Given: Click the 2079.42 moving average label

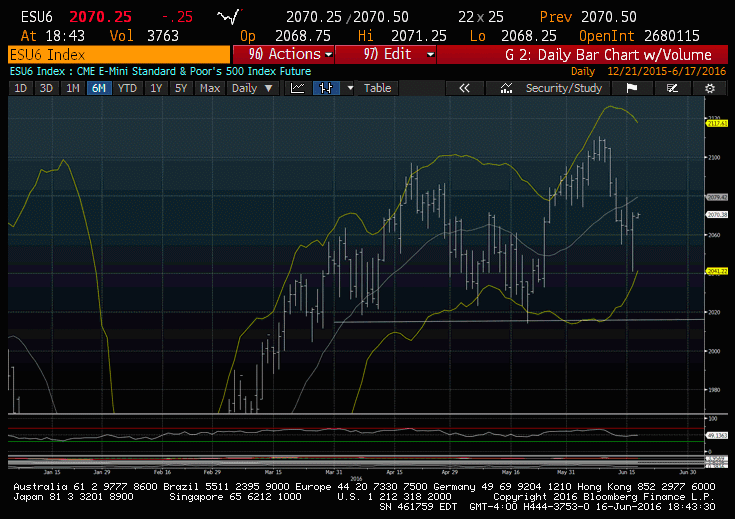Looking at the screenshot, I should point(717,197).
